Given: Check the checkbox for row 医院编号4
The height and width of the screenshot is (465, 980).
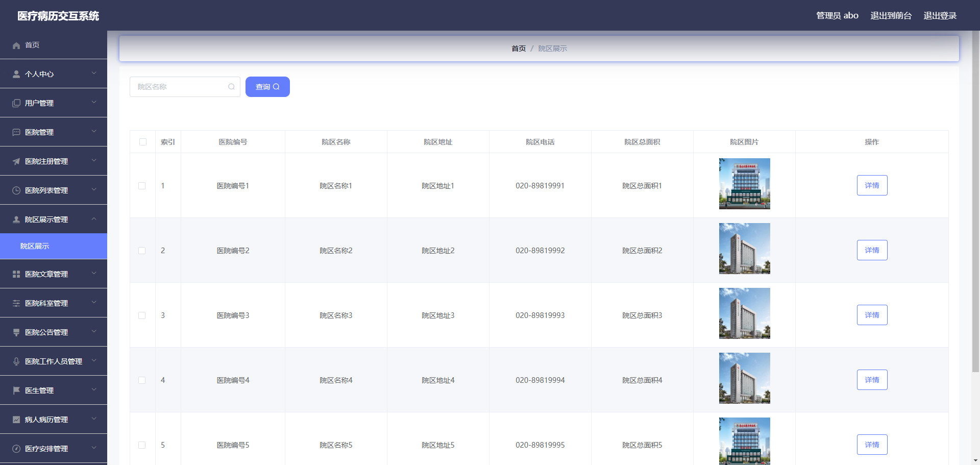Looking at the screenshot, I should (142, 380).
